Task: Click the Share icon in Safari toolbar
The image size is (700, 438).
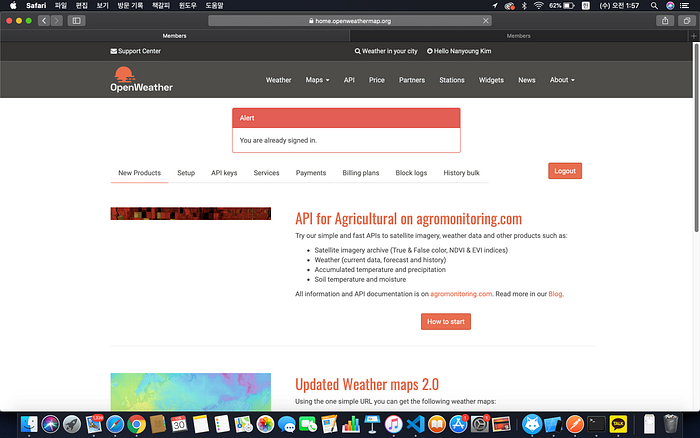Action: [x=665, y=21]
